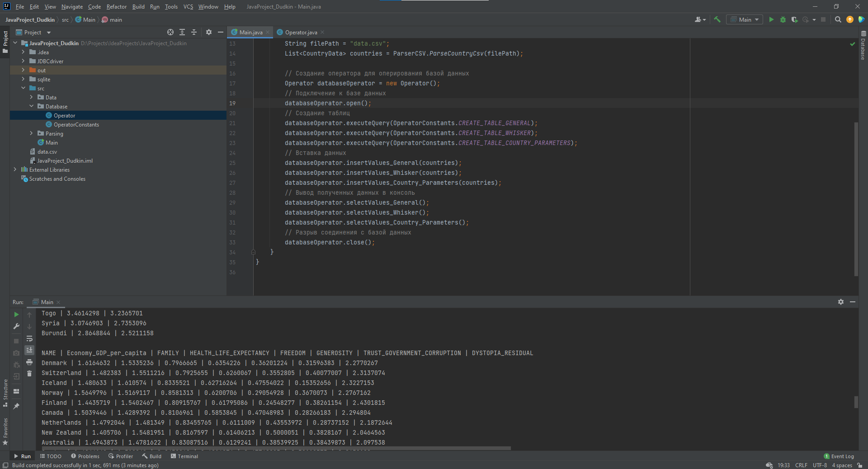868x469 pixels.
Task: Open the Code With Me user icon
Action: [x=700, y=19]
